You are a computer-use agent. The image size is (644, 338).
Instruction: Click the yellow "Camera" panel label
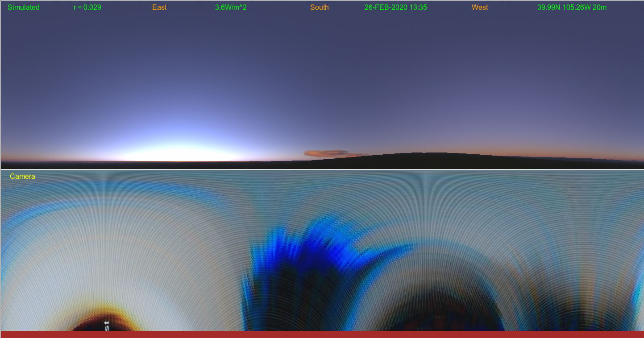click(x=22, y=177)
